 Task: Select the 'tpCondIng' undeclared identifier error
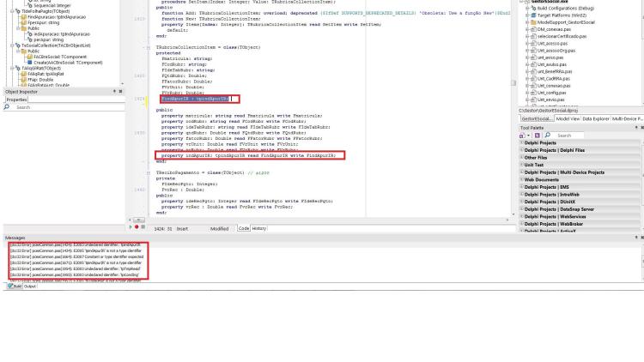tap(75, 275)
